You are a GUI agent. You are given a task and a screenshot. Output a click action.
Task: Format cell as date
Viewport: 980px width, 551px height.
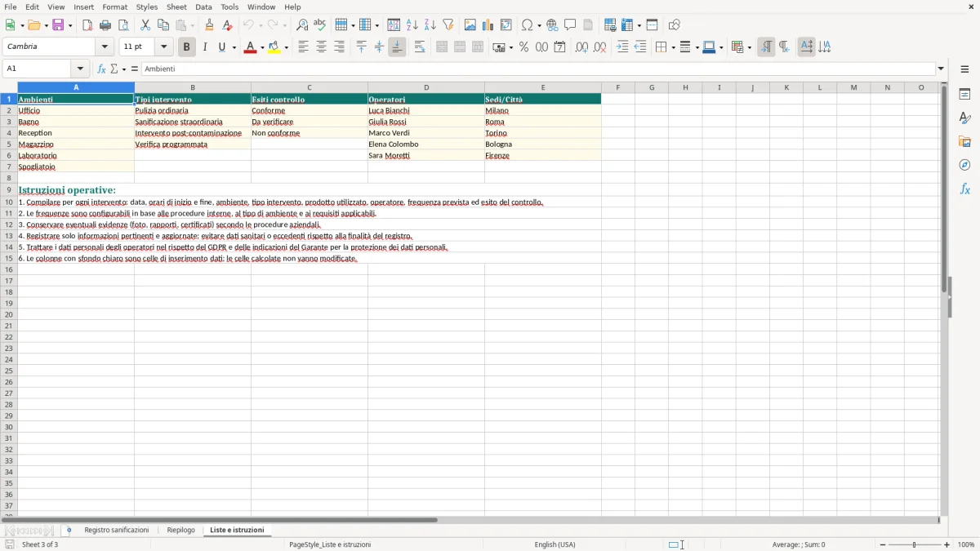tap(559, 47)
